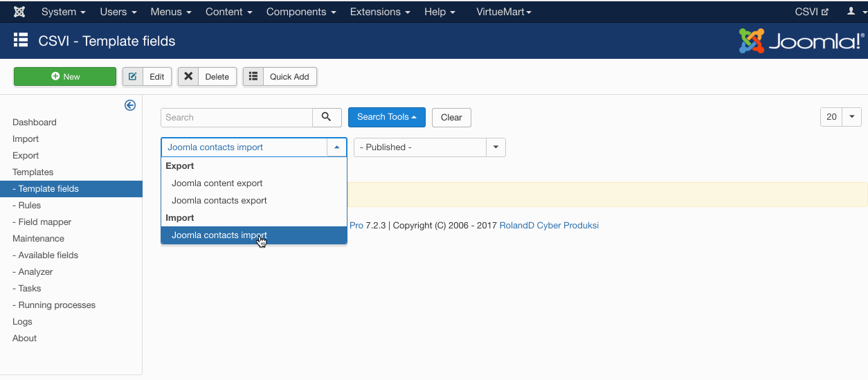This screenshot has height=380, width=868.
Task: Click the Pro link in the footer
Action: point(356,226)
